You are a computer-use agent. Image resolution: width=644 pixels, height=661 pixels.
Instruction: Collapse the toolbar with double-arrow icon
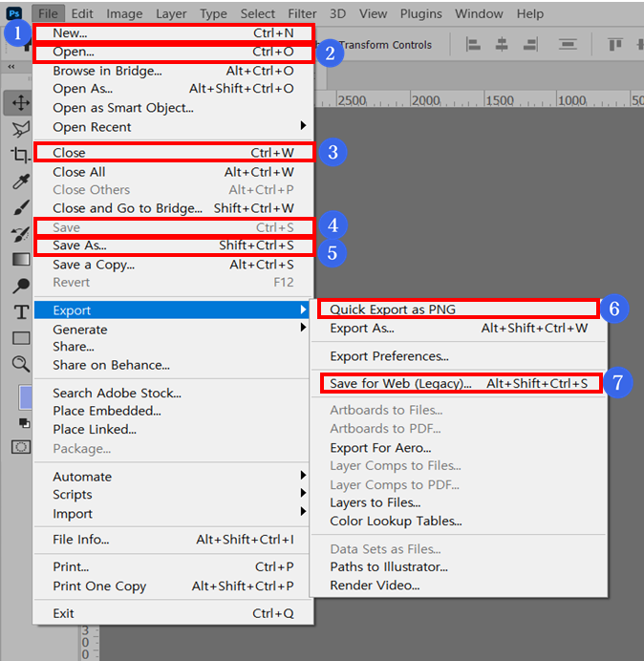pos(11,67)
